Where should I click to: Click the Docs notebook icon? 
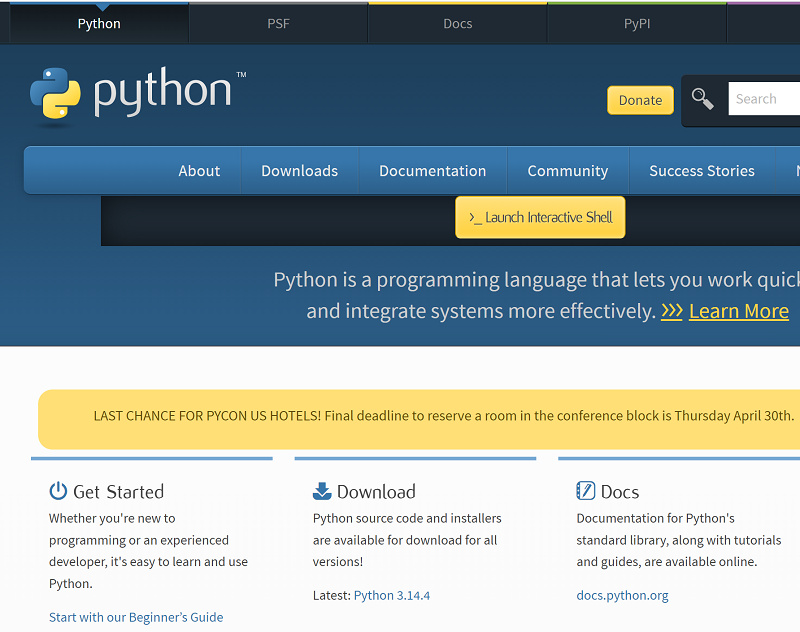(x=586, y=491)
